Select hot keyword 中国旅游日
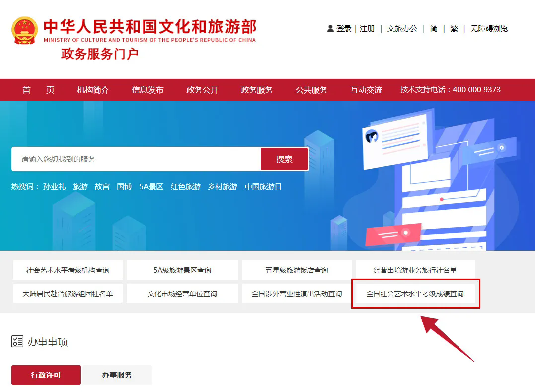 (x=263, y=187)
